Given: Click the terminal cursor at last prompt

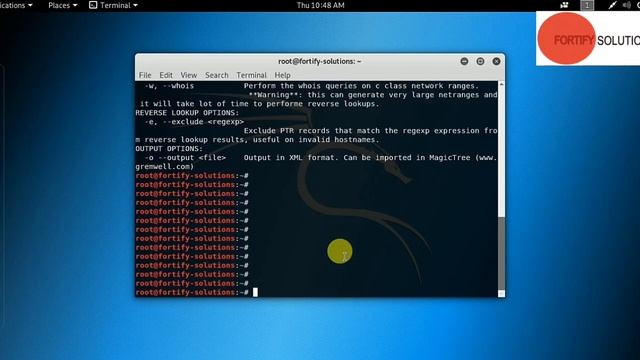Looking at the screenshot, I should point(255,292).
